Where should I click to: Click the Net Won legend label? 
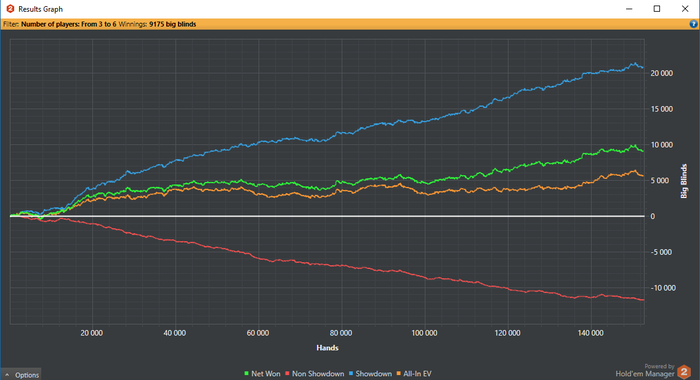coord(266,374)
